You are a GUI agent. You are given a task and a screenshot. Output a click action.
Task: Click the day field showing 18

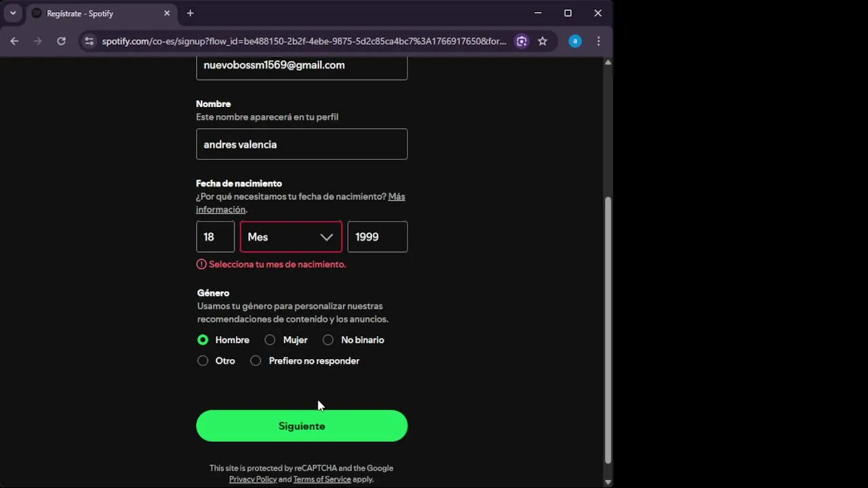click(x=215, y=237)
